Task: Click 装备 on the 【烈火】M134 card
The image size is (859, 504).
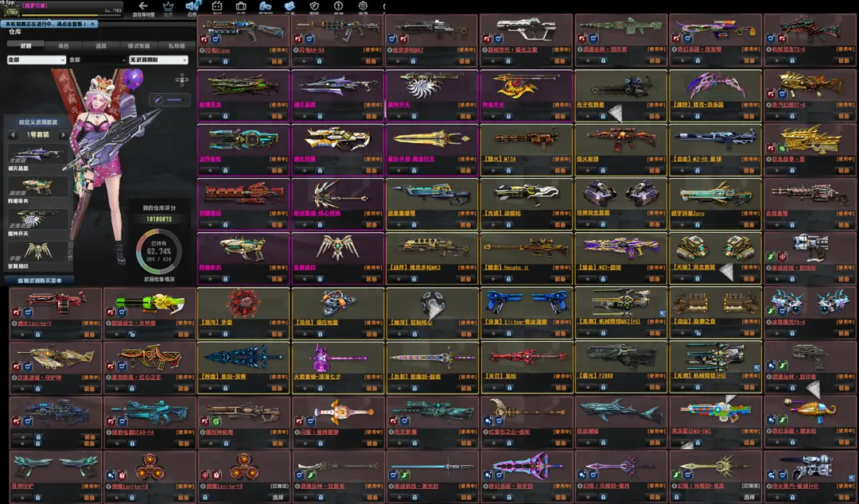Action: (559, 170)
